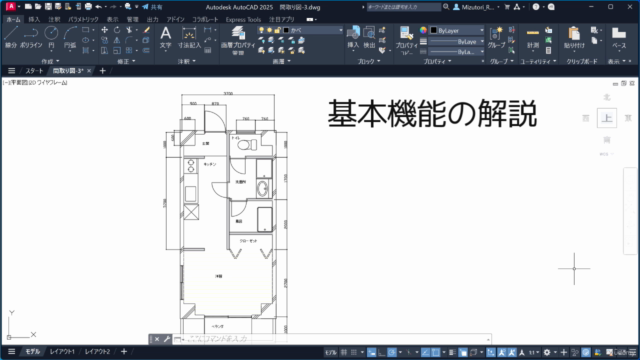Toggle grid display in status bar
Viewport: 640px width, 360px height.
[x=344, y=352]
